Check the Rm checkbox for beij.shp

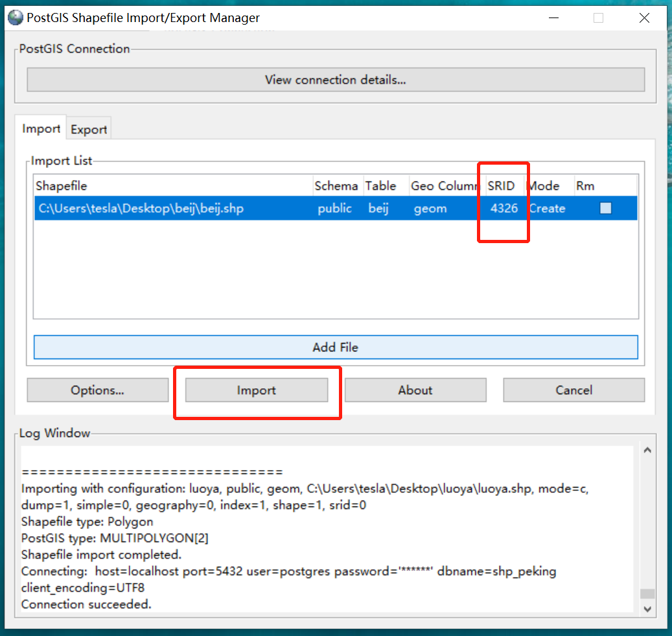coord(606,207)
